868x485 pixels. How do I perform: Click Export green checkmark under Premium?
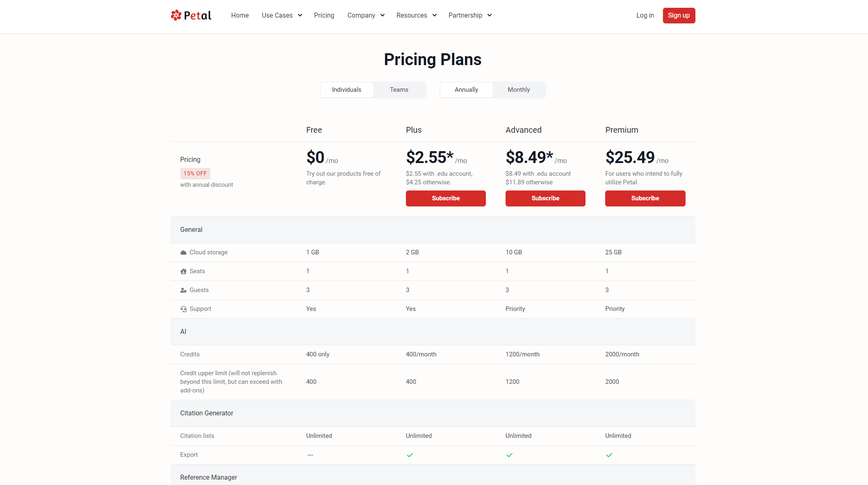click(609, 455)
